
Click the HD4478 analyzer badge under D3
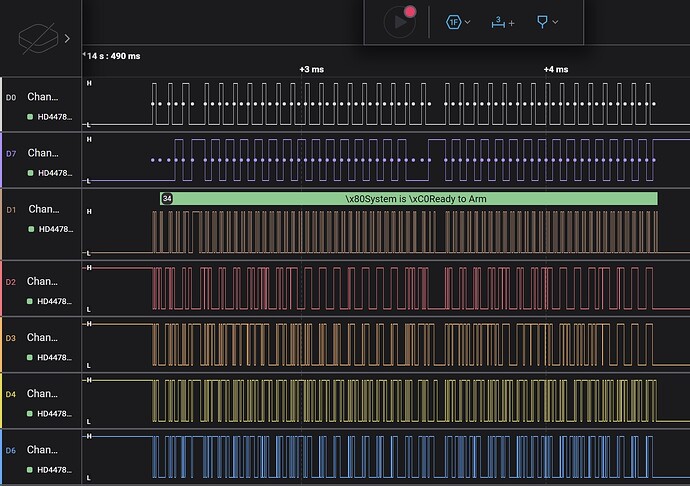pyautogui.click(x=50, y=357)
